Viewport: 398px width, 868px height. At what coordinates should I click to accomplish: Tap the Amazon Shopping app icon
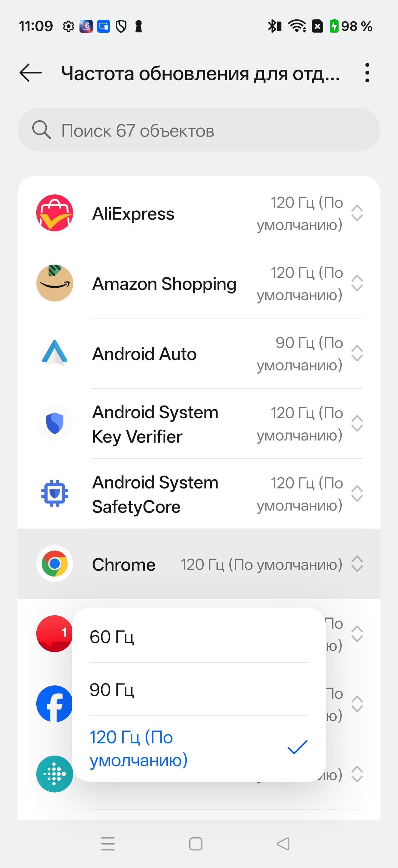(x=54, y=283)
